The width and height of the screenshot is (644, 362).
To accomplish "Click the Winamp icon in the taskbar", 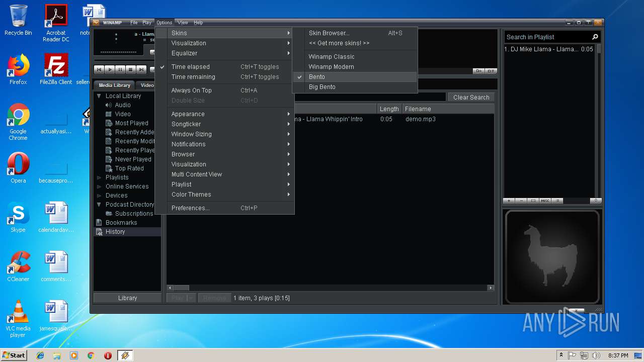I will pos(125,355).
